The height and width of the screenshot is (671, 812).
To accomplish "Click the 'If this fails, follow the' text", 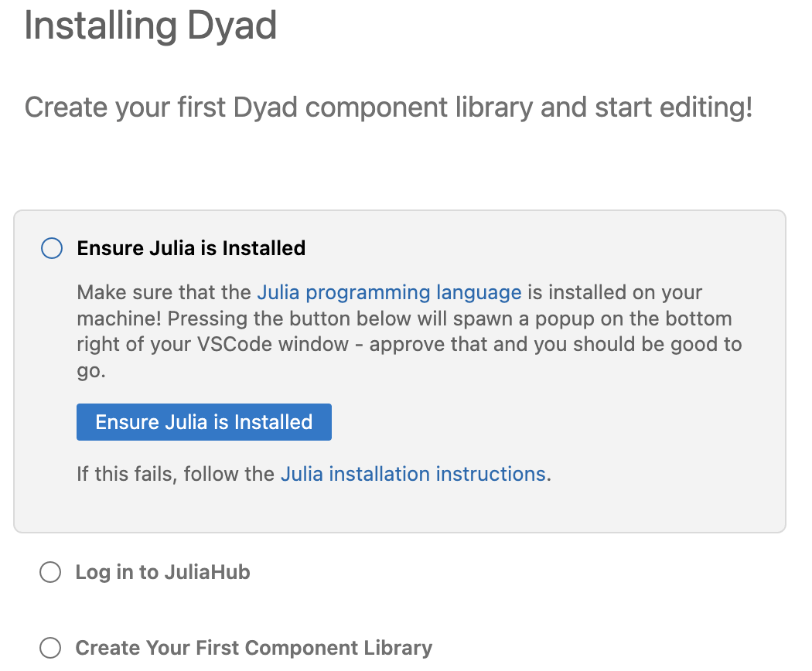I will 176,473.
